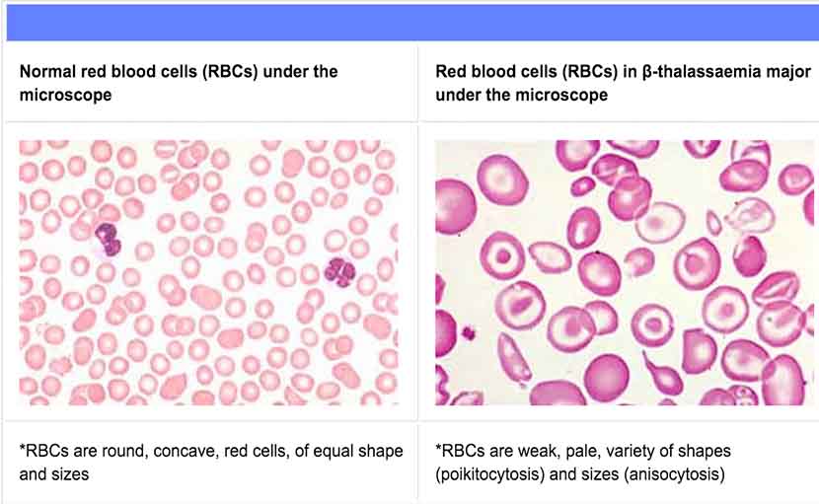
Task: Click the teardrop-shaped cell in thalassaemia image
Action: click(659, 376)
